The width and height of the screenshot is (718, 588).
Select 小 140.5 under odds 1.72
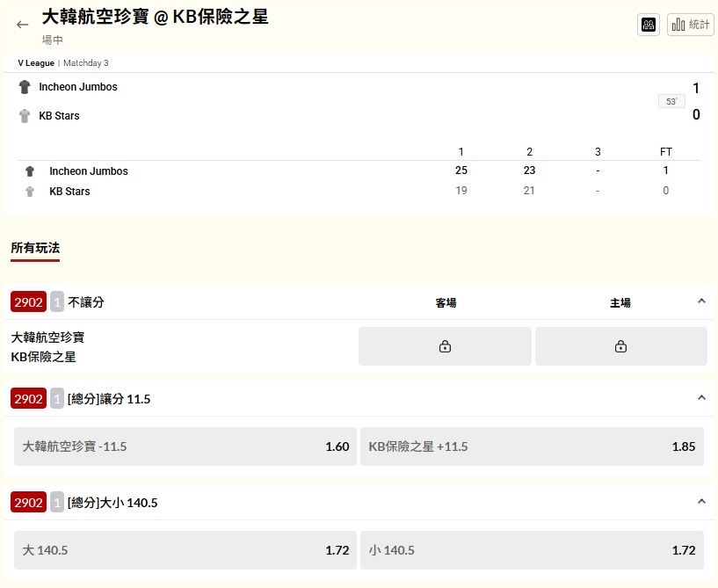[532, 550]
